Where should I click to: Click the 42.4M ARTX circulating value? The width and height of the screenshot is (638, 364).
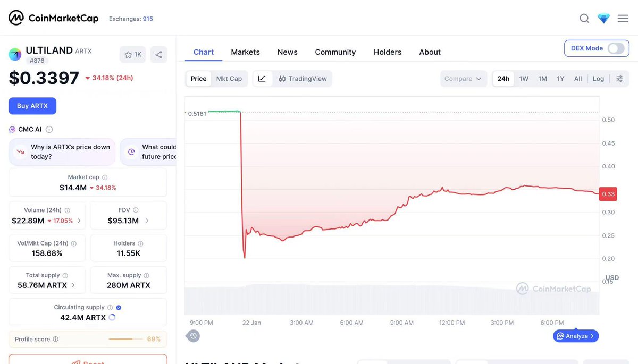[83, 317]
